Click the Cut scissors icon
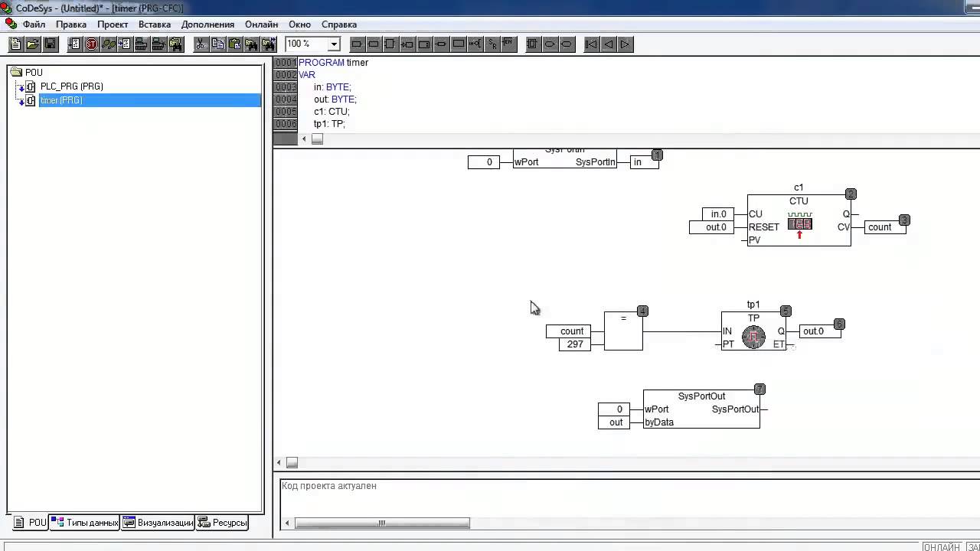The image size is (980, 551). tap(201, 44)
